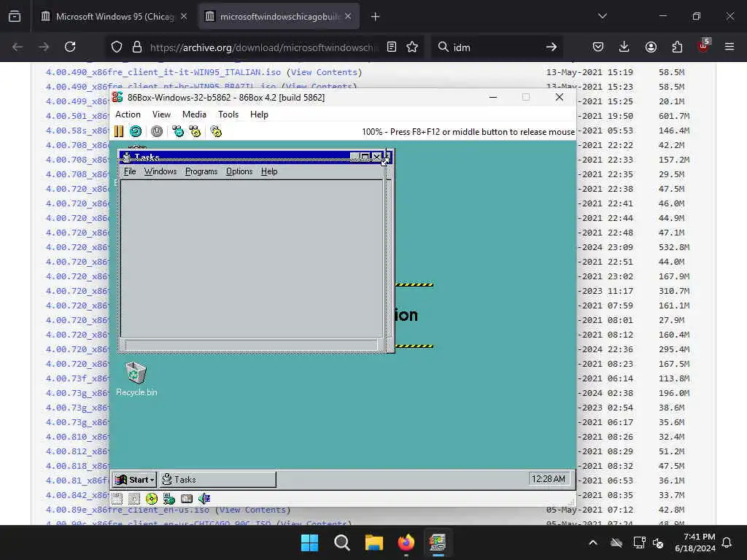Screen dimensions: 747x560
Task: Click the ACPI shutdown power icon
Action: coord(157,131)
